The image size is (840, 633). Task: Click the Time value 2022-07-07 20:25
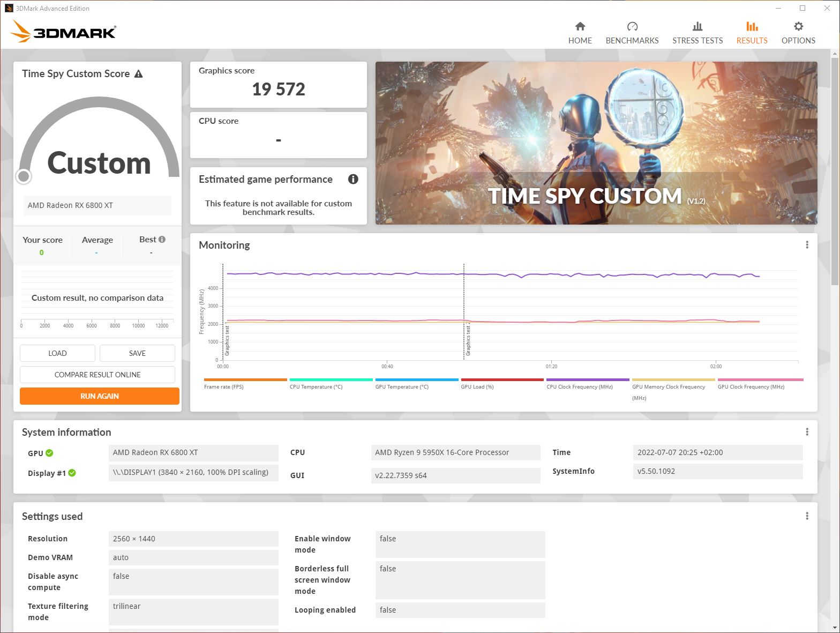[718, 452]
